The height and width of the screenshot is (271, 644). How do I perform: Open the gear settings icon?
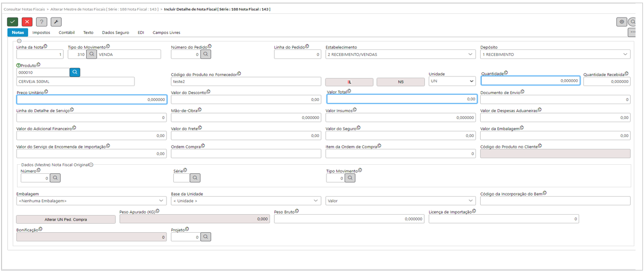tap(621, 22)
